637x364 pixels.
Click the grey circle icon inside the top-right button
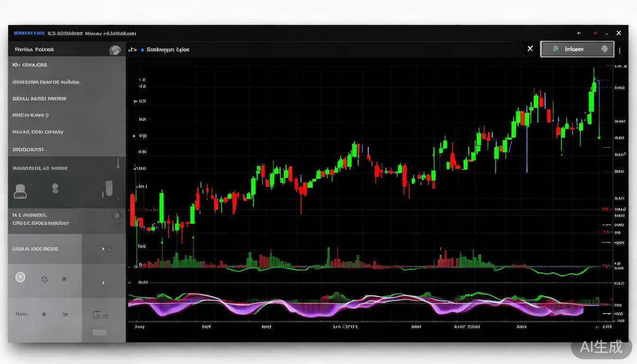[604, 49]
